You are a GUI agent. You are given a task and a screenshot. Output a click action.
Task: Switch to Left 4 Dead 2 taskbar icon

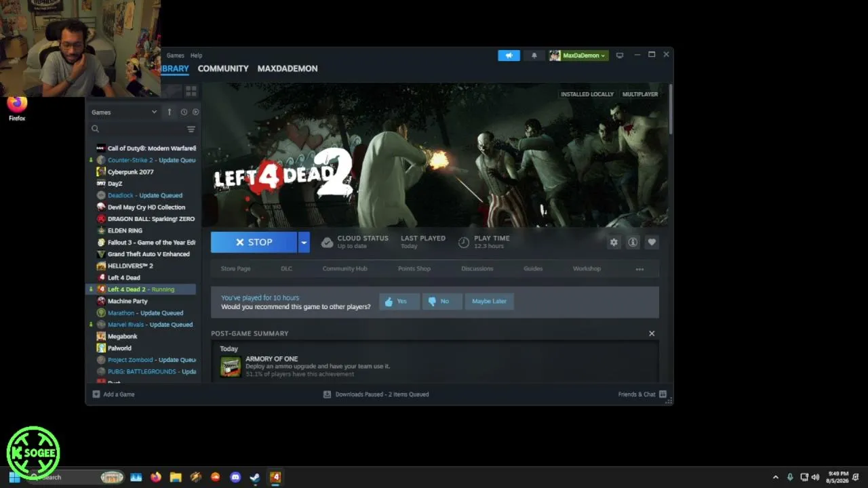(x=275, y=477)
